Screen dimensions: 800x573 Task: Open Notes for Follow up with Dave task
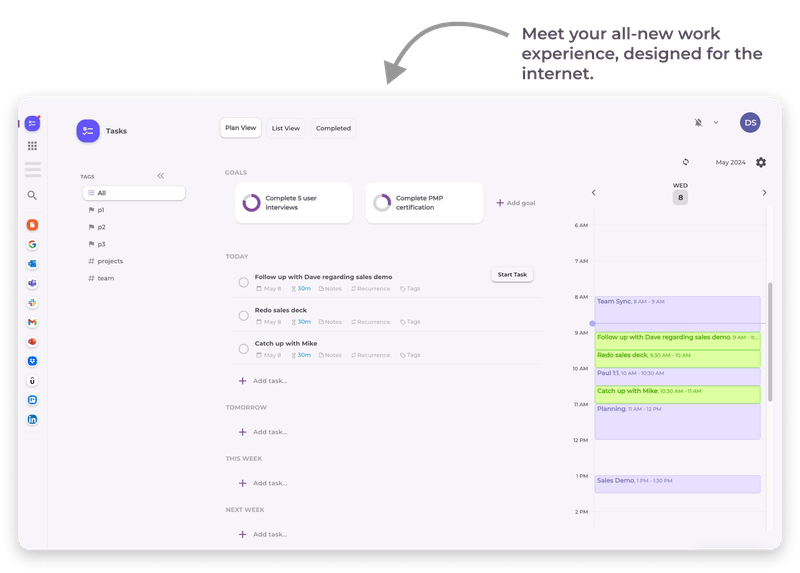(x=330, y=289)
